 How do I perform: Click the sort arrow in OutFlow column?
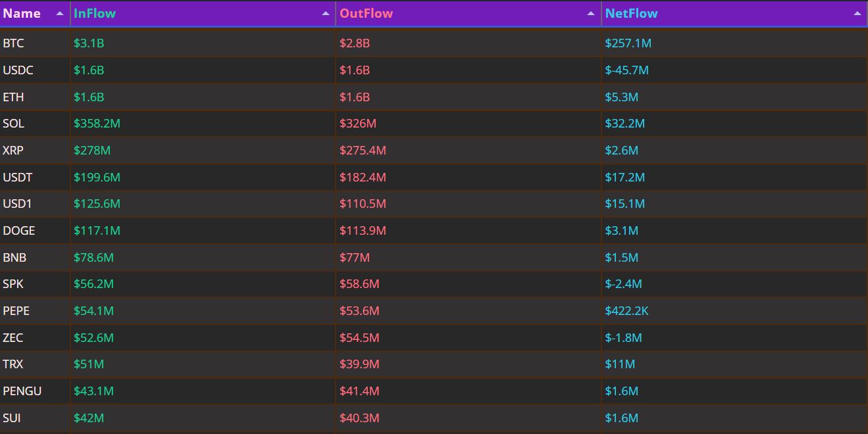click(x=591, y=14)
